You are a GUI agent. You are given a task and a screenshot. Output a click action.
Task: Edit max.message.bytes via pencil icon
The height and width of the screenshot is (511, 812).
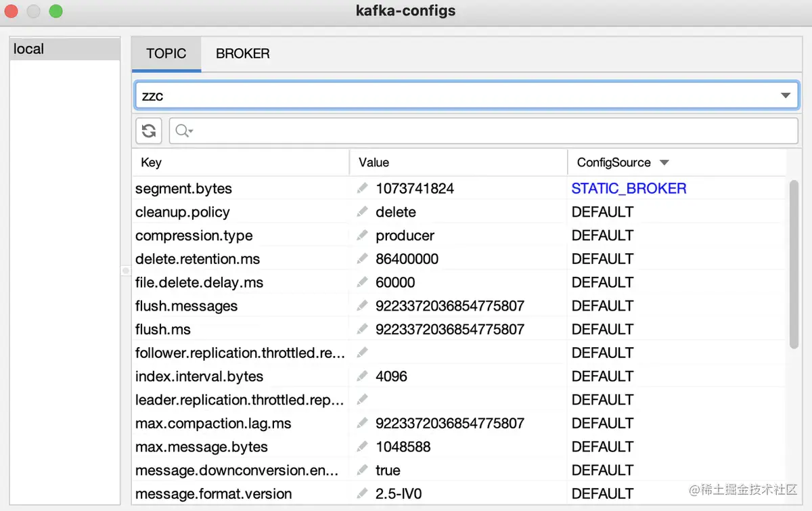coord(363,447)
